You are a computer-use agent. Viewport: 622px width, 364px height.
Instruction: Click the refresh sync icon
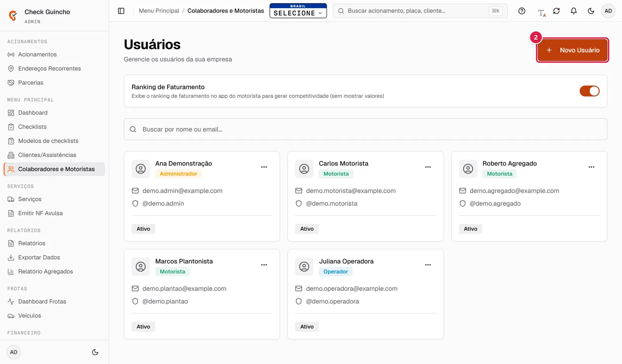tap(556, 11)
